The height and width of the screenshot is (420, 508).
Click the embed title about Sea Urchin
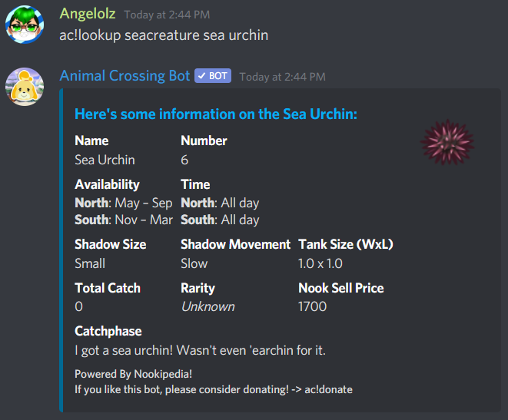216,114
